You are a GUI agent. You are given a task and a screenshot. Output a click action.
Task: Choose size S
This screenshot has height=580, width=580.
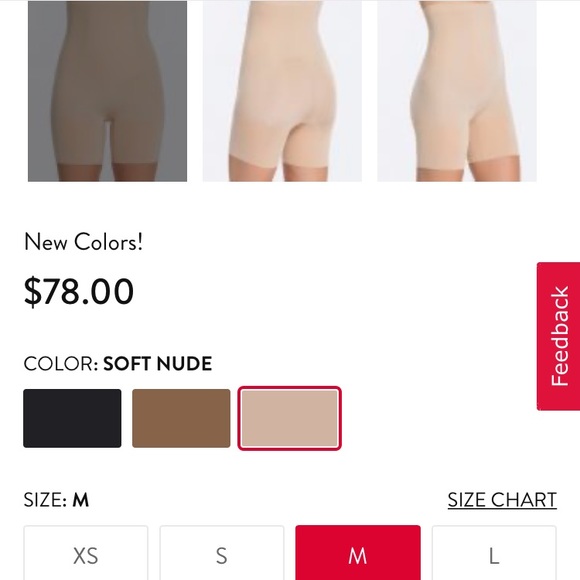point(222,553)
